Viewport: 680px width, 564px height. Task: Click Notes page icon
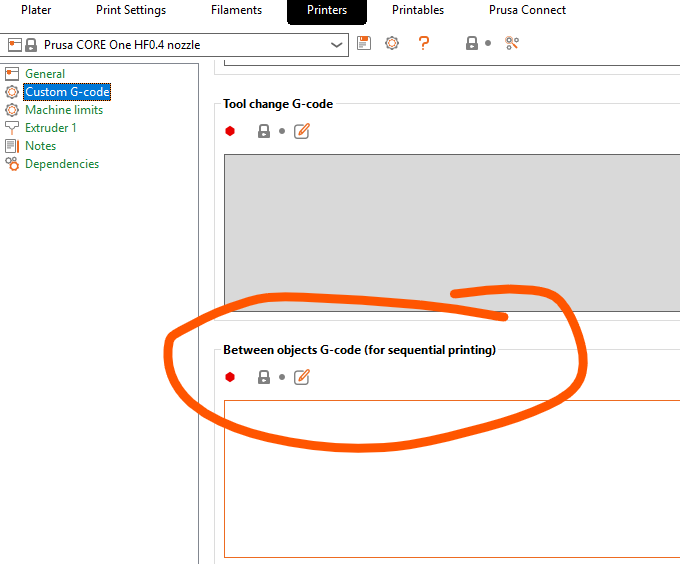12,146
